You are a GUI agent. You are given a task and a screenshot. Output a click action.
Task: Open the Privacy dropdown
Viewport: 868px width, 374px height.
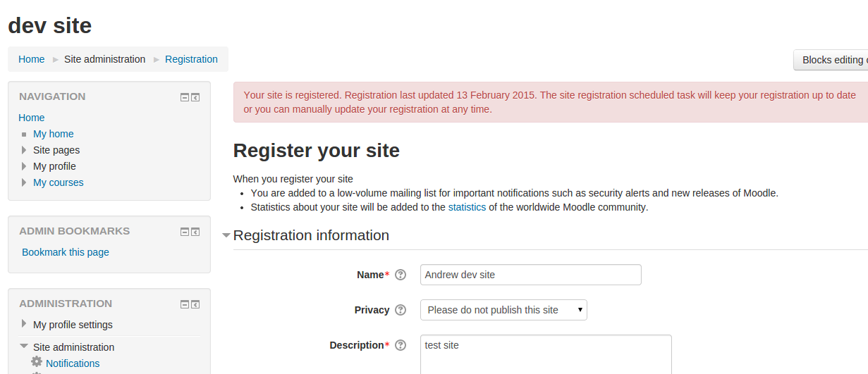click(x=503, y=310)
